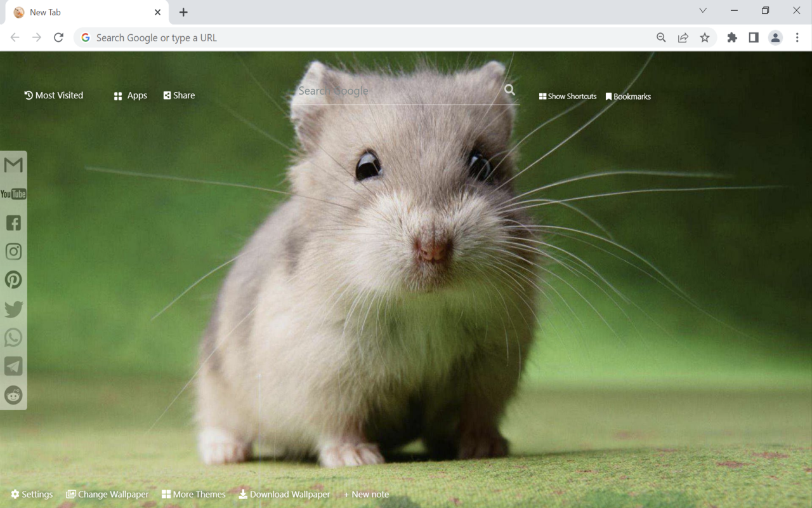This screenshot has height=508, width=812.
Task: Expand the tab search chevron
Action: pos(703,11)
